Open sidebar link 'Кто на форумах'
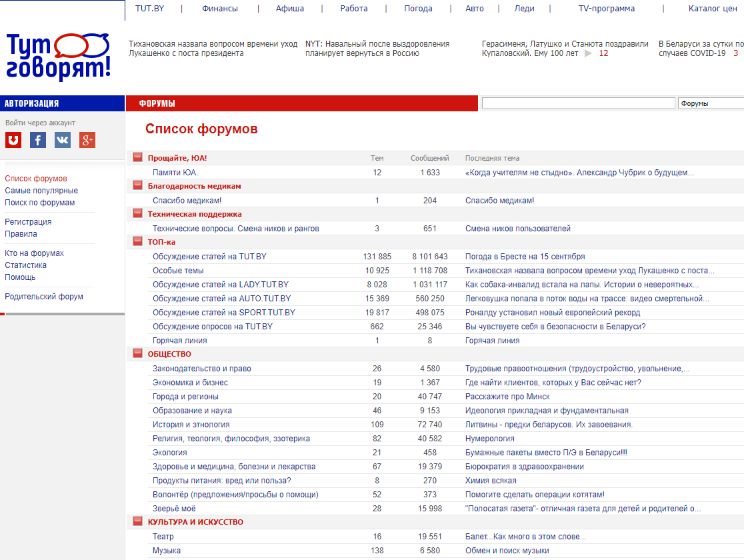This screenshot has height=560, width=744. 34,253
